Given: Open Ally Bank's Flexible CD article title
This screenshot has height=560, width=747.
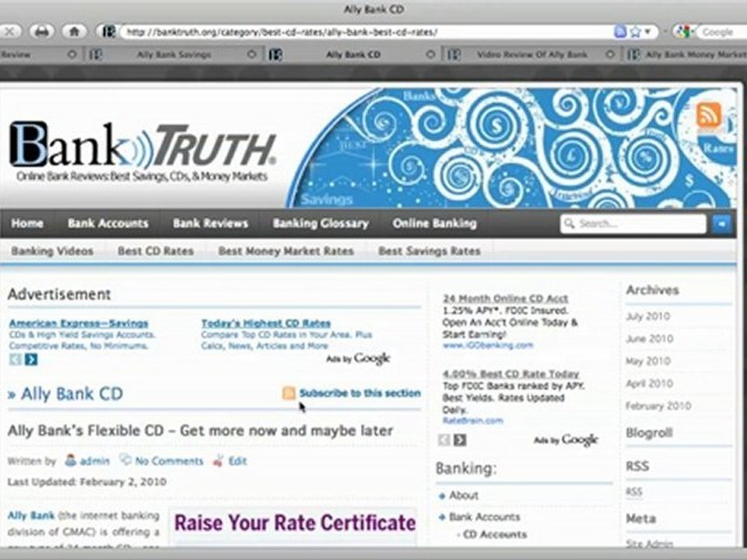Looking at the screenshot, I should click(200, 431).
